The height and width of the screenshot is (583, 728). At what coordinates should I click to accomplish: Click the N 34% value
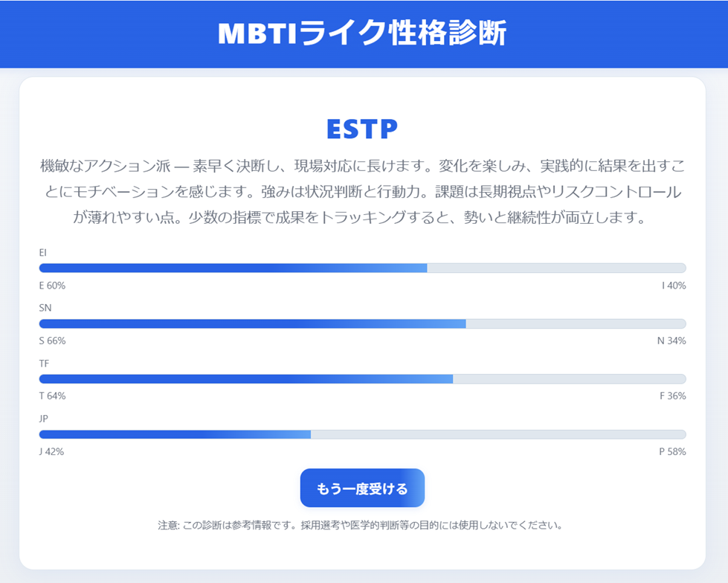(x=671, y=341)
